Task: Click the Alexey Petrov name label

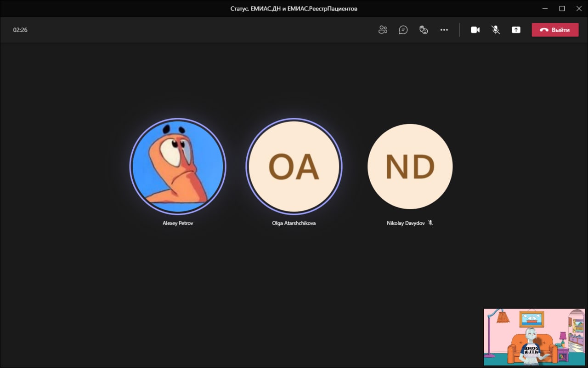Action: click(178, 223)
